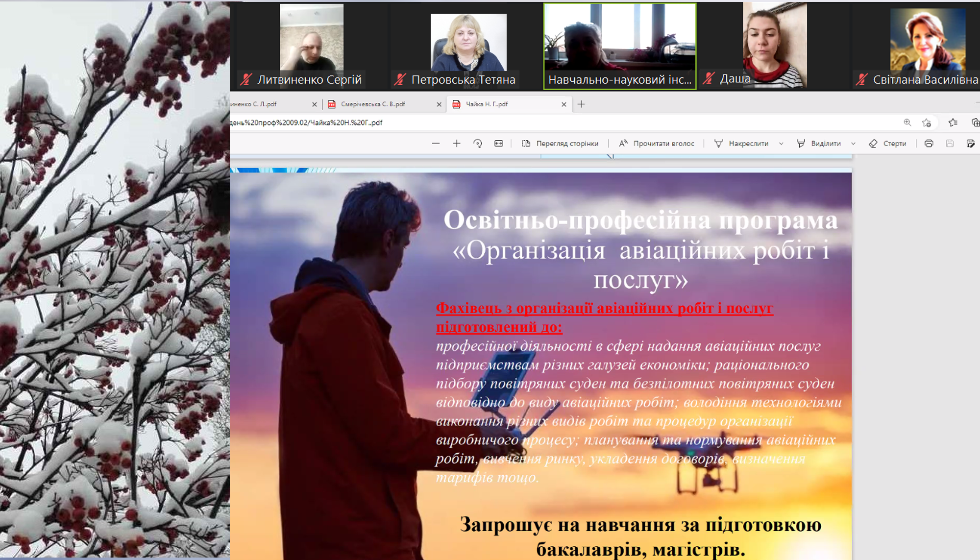Image resolution: width=980 pixels, height=560 pixels.
Task: Select the Стерти eraser tool
Action: (x=887, y=144)
